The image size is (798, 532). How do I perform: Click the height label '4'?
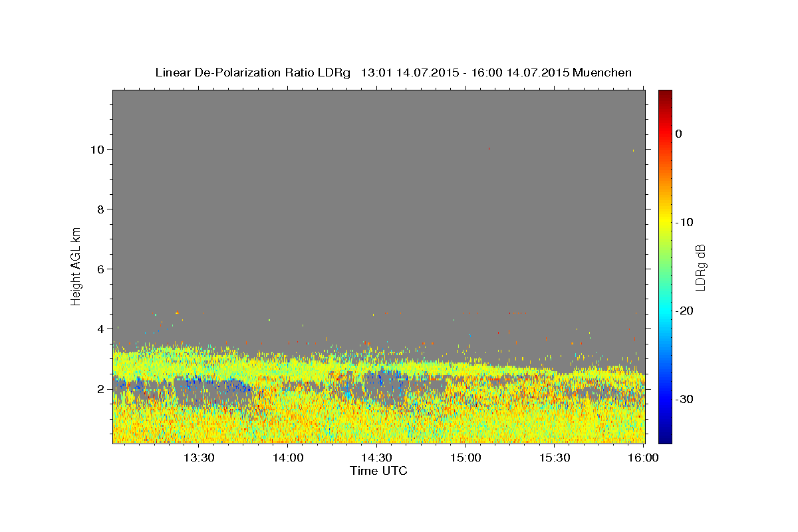[101, 329]
